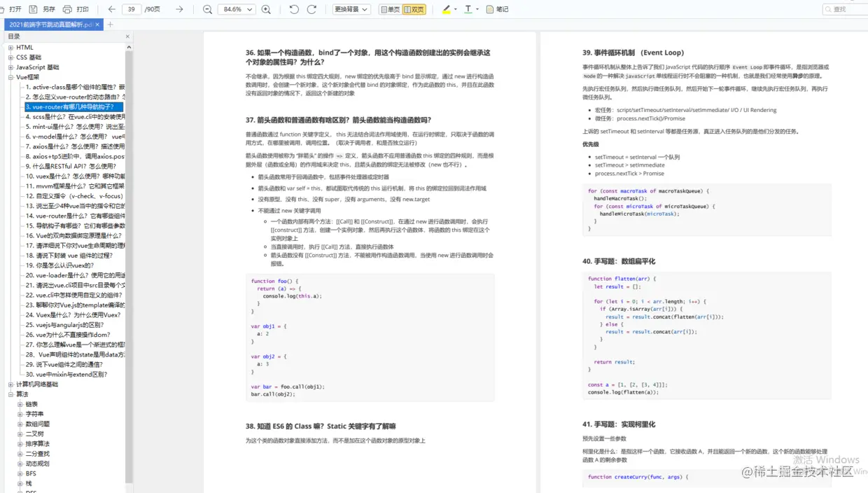The width and height of the screenshot is (868, 493).
Task: Select the 二分查找 outline entry
Action: click(38, 454)
